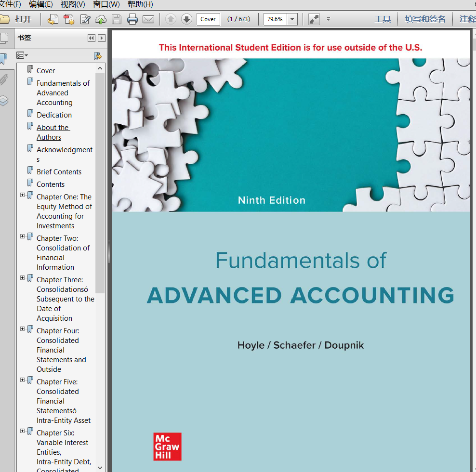This screenshot has height=472, width=476.
Task: Expand the Chapter Four bookmark
Action: 23,329
